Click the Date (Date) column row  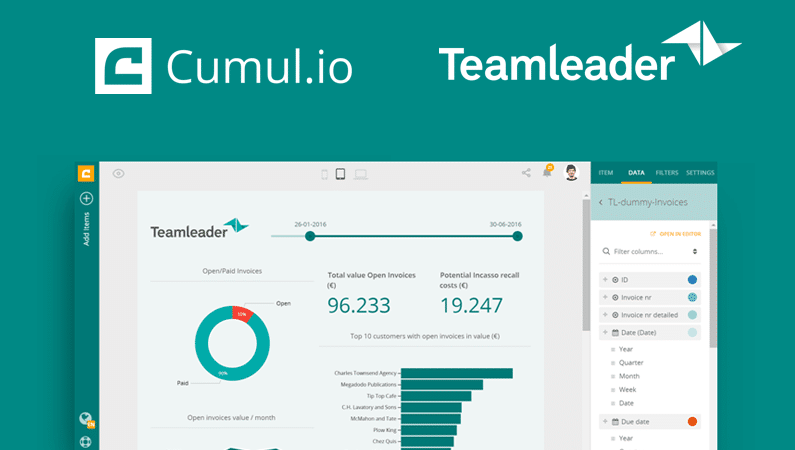(x=650, y=332)
